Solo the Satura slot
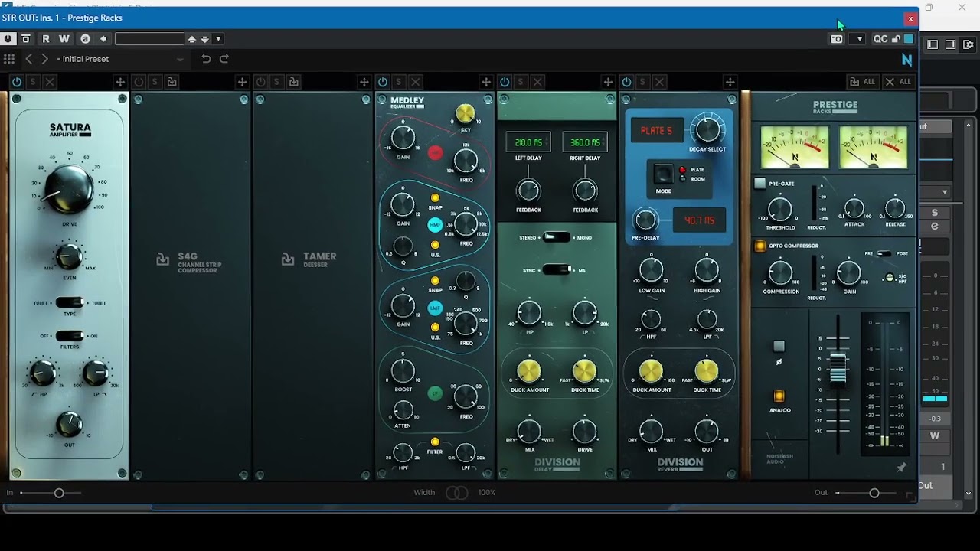This screenshot has height=551, width=980. coord(33,82)
